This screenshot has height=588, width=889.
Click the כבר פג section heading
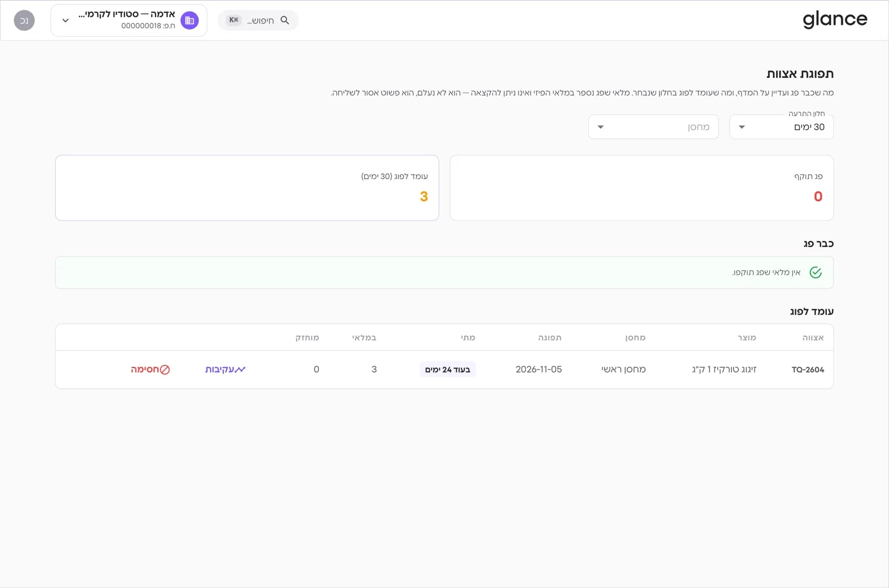pos(818,244)
